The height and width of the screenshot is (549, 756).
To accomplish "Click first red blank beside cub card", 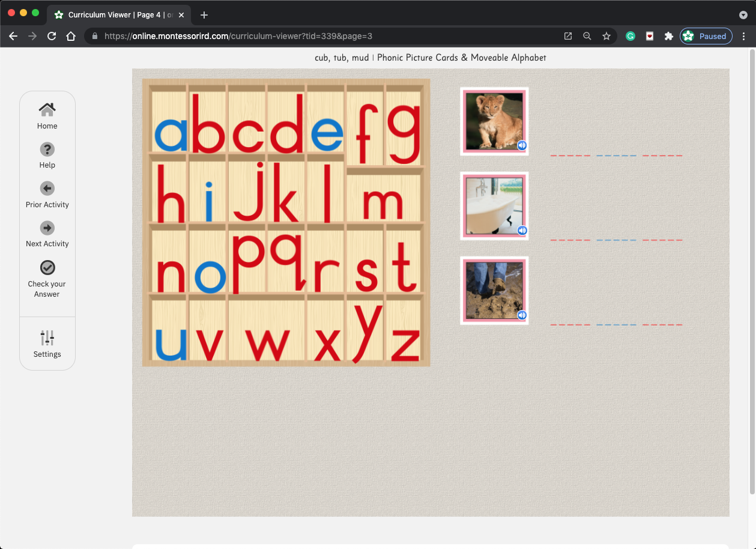I will click(x=570, y=156).
